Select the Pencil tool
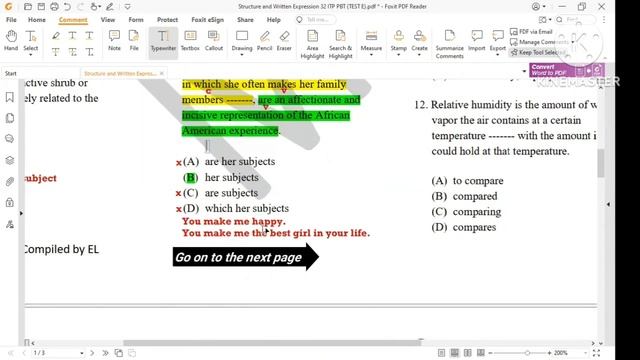The width and height of the screenshot is (640, 360). (x=264, y=40)
